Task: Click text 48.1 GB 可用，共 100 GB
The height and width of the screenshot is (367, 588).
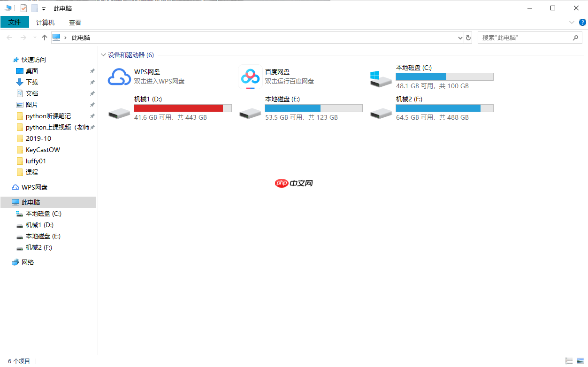Action: coord(432,86)
